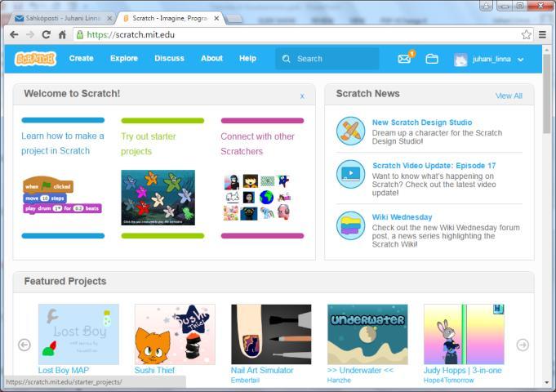Screen dimensions: 556x392
Task: Open the Discuss menu item
Action: pyautogui.click(x=169, y=59)
